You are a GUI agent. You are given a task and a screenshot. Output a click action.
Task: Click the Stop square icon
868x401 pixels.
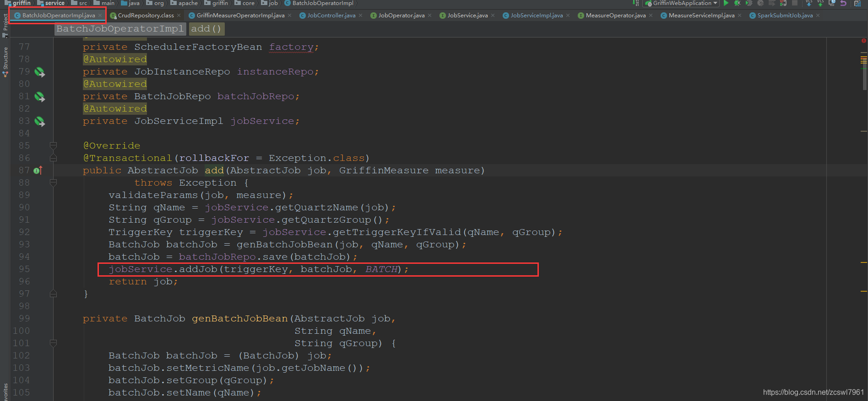point(794,3)
